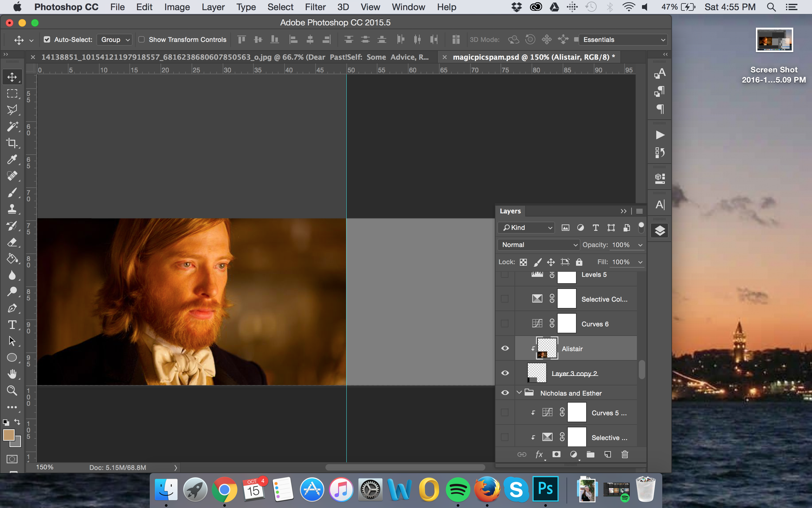Filter layers by type layers
This screenshot has height=508, width=812.
coord(596,228)
